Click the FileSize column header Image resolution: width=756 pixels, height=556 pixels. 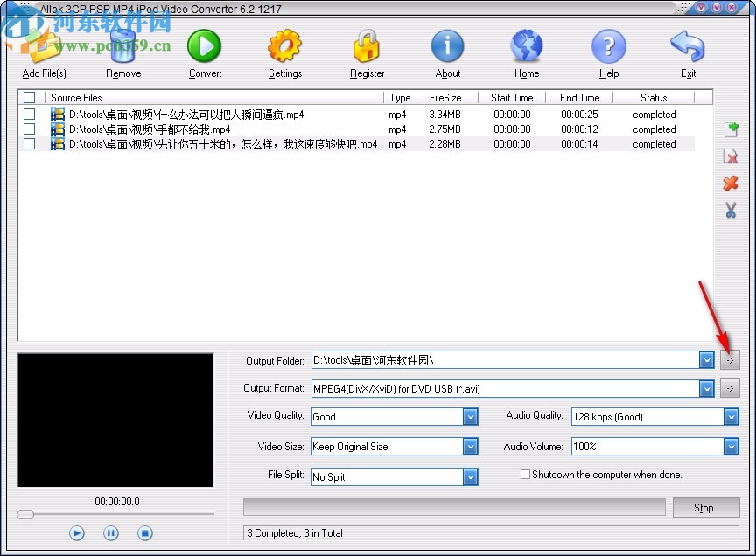pyautogui.click(x=447, y=97)
